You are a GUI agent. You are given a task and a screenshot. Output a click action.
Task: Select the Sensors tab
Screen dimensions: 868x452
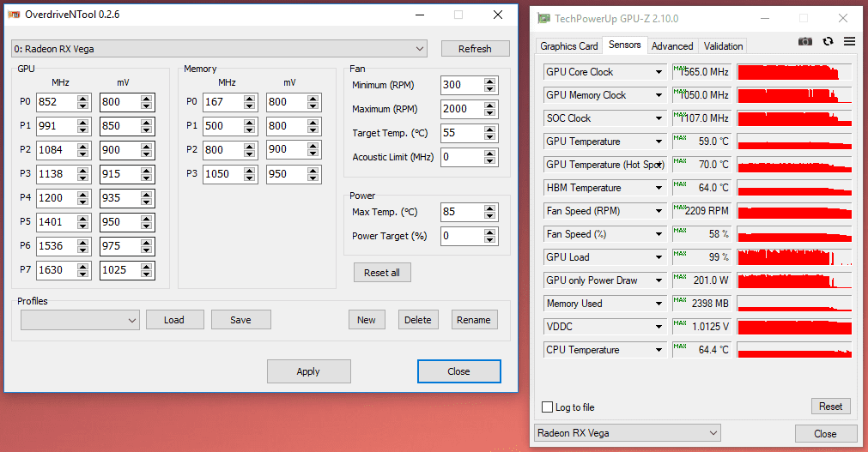point(624,45)
